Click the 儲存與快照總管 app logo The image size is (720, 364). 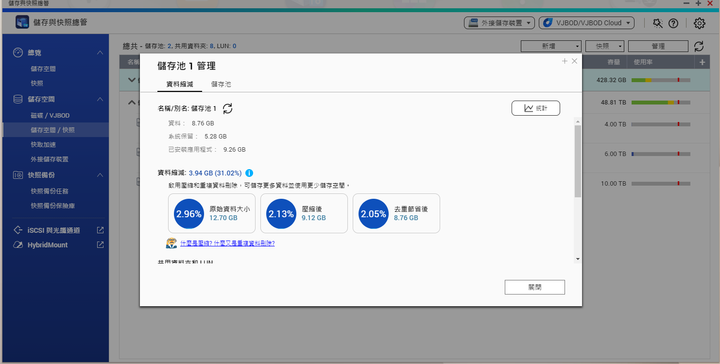pyautogui.click(x=22, y=22)
